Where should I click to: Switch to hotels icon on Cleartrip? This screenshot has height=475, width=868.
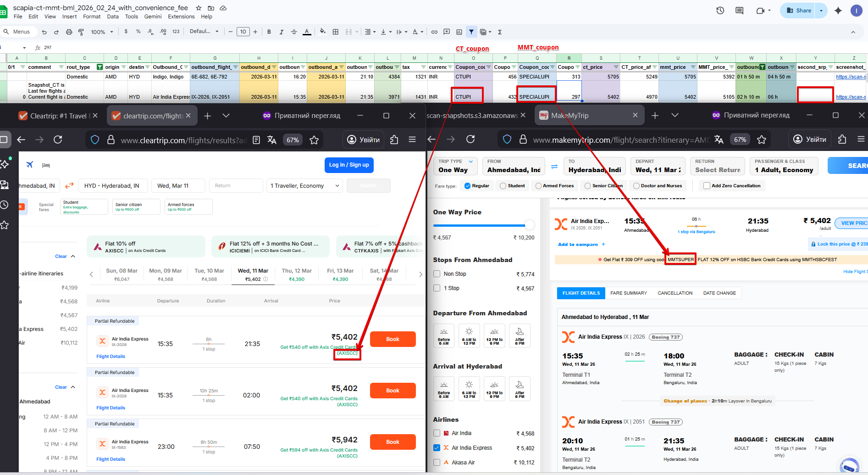(x=46, y=165)
